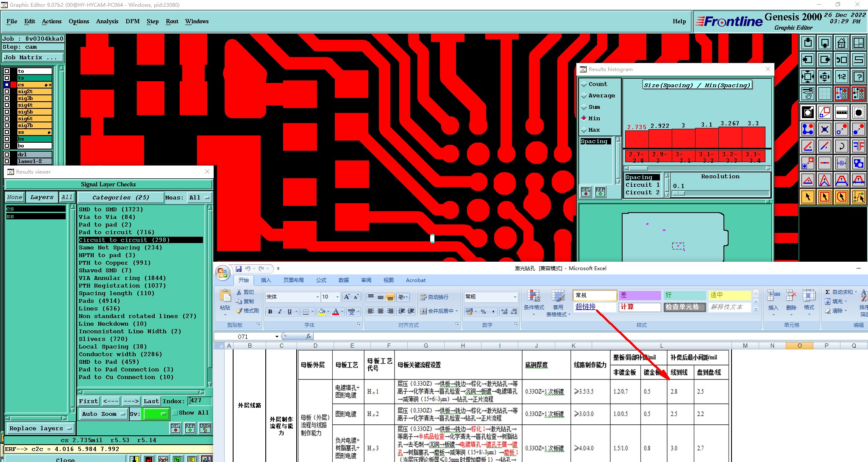Open the Auto Zoom dropdown
The height and width of the screenshot is (462, 868).
click(x=103, y=414)
